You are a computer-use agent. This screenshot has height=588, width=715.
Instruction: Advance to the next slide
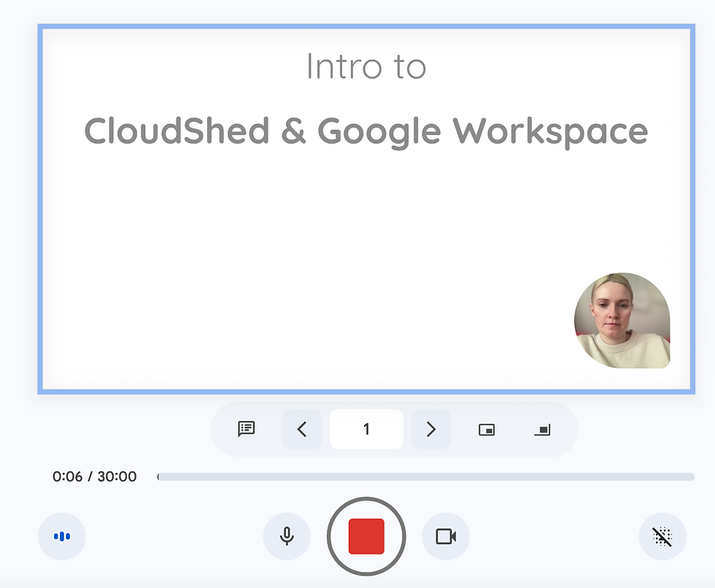point(431,429)
